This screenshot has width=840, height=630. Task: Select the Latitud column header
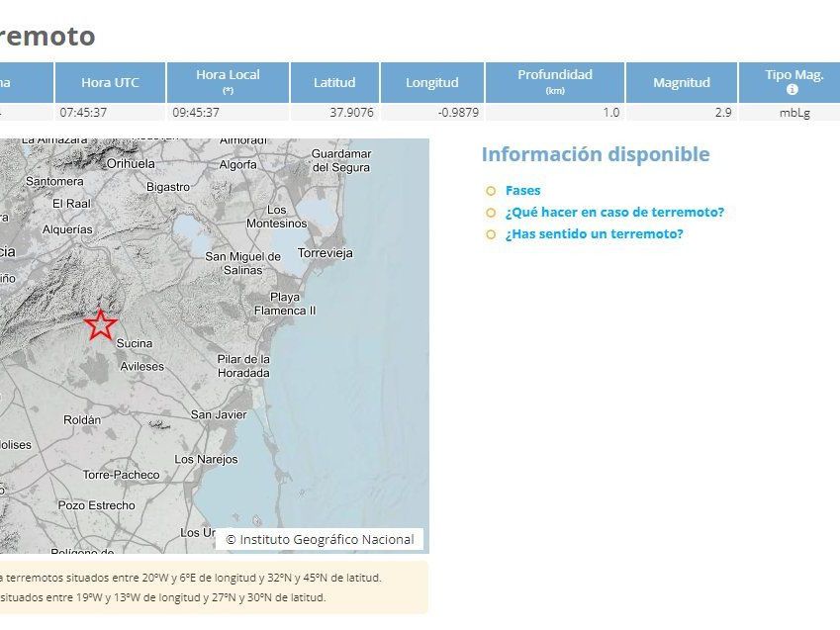point(334,82)
